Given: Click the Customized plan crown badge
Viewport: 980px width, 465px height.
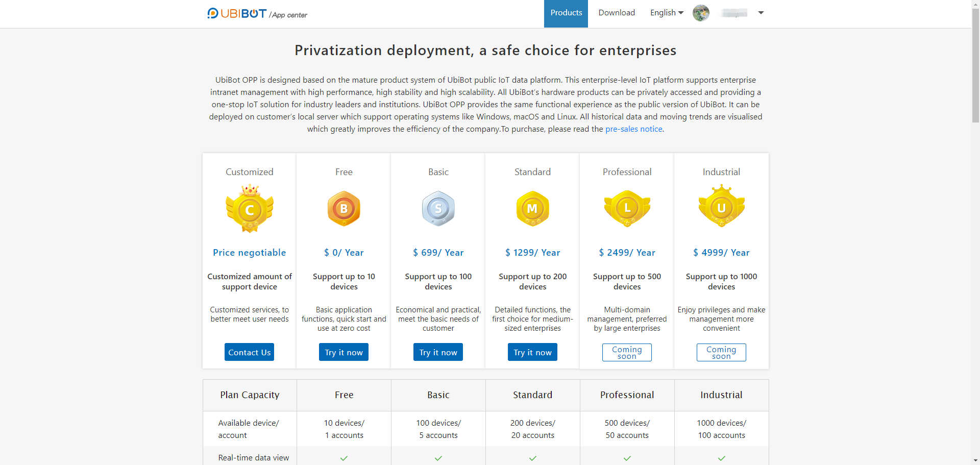Looking at the screenshot, I should pos(250,208).
